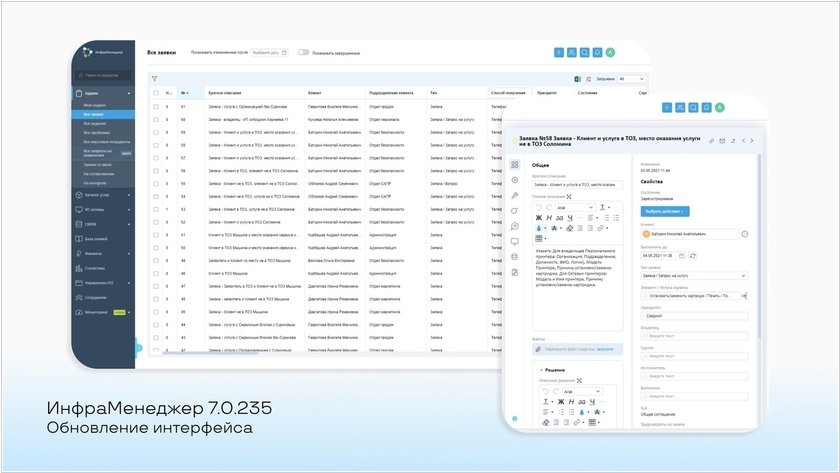Expand the Каталог услуг sidebar section
Viewport: 840px width, 473px height.
[129, 196]
